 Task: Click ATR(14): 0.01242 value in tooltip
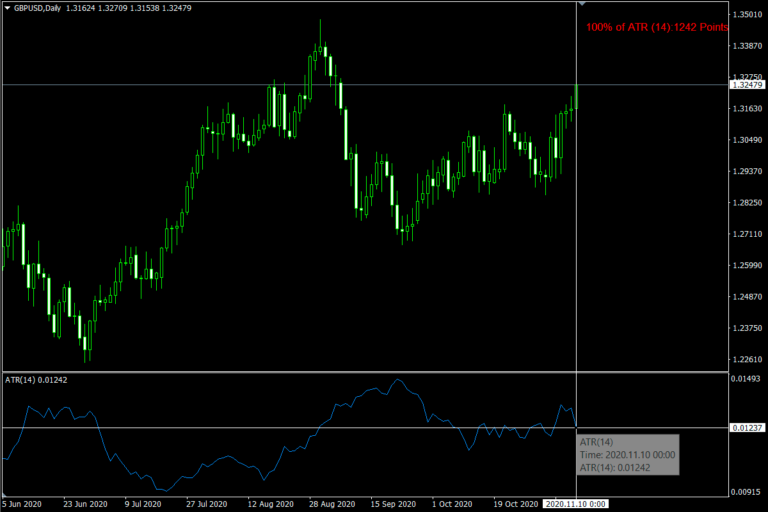(x=615, y=467)
